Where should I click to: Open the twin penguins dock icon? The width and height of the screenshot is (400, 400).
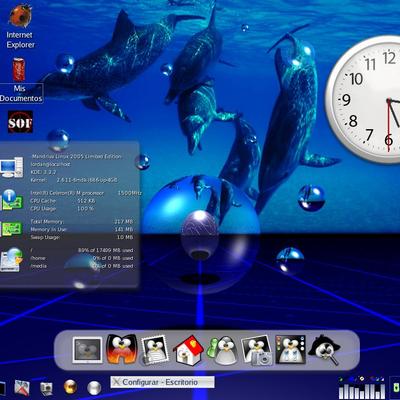(290, 350)
